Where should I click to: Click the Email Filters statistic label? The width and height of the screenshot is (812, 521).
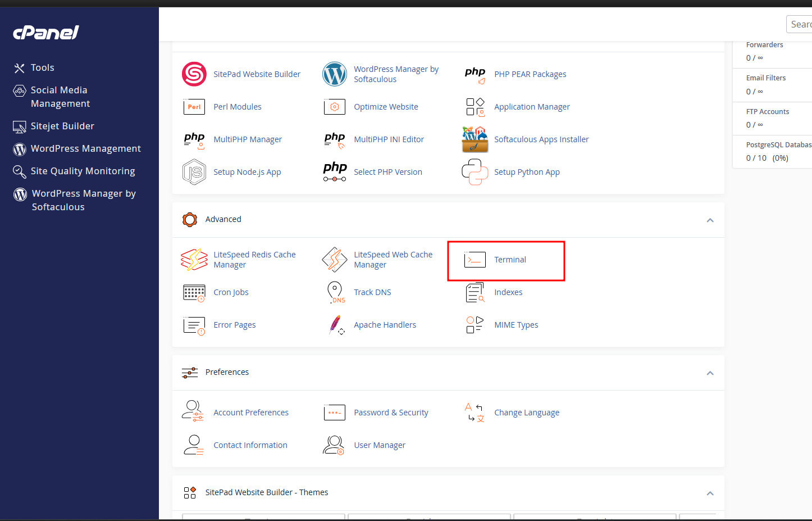tap(766, 78)
